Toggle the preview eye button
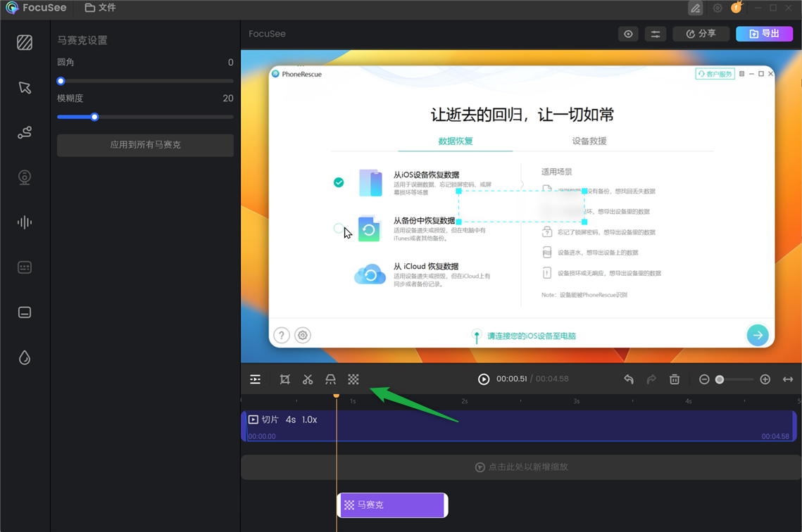802x532 pixels. [628, 34]
